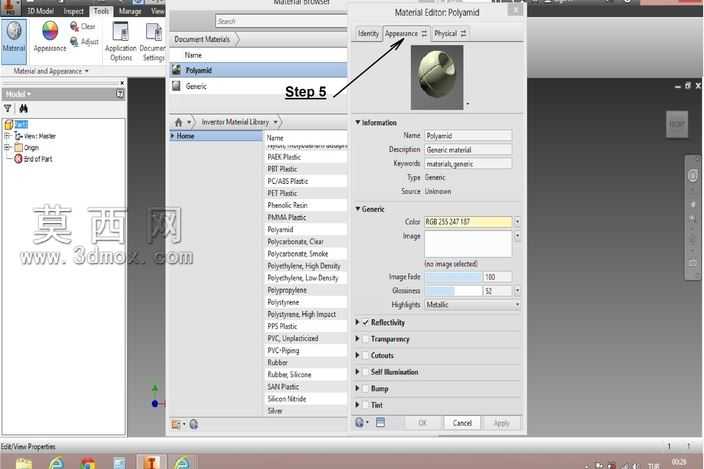Image resolution: width=704 pixels, height=469 pixels.
Task: Click the material search field
Action: pos(281,21)
